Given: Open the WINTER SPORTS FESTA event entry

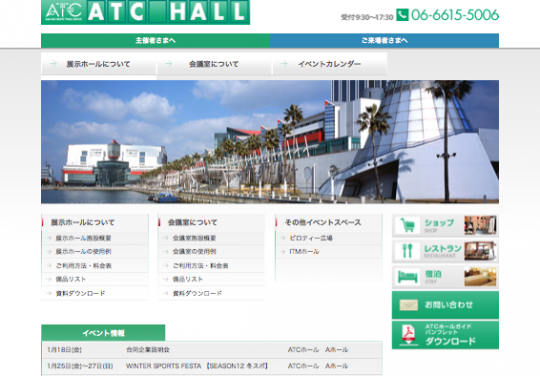Looking at the screenshot, I should (x=197, y=366).
